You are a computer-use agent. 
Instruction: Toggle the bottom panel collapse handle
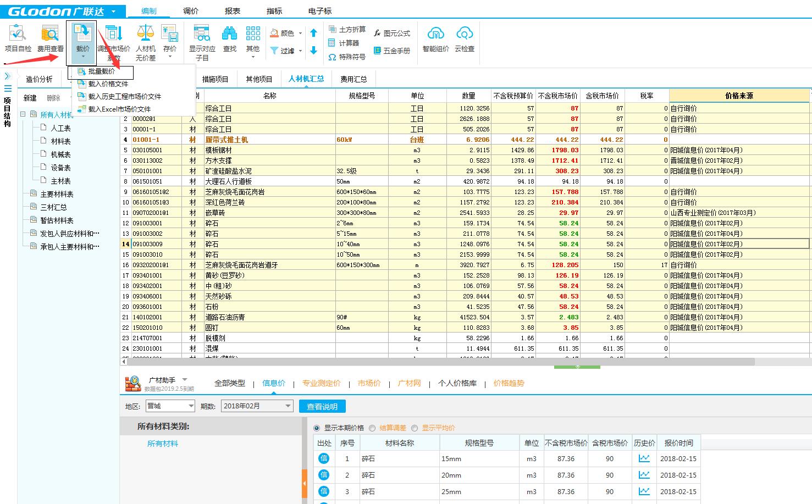click(x=577, y=367)
